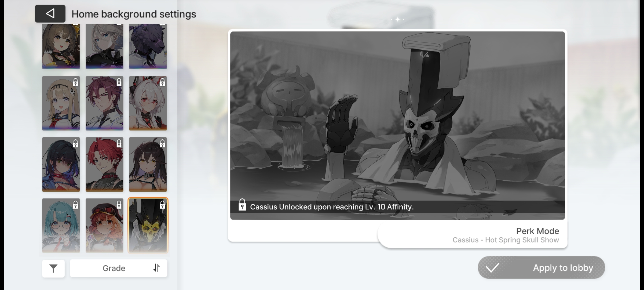Click lock icon on teal-haired glasses girl
The height and width of the screenshot is (290, 644).
[75, 205]
